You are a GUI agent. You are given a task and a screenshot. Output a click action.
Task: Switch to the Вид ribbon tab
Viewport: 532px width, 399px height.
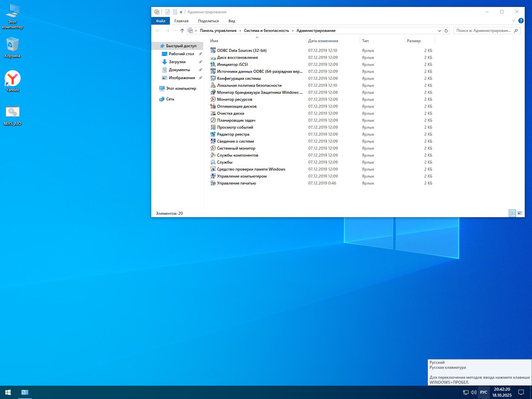pyautogui.click(x=232, y=21)
